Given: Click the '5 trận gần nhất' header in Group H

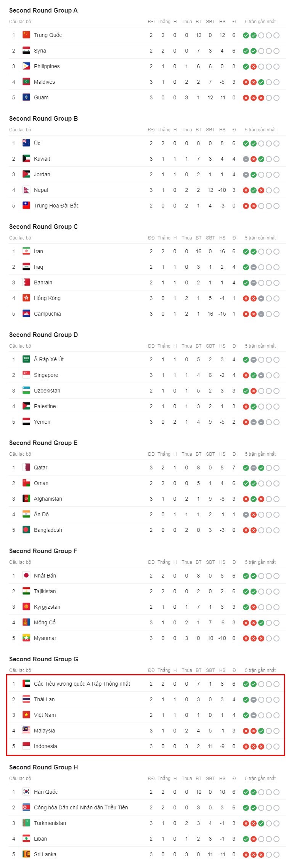Looking at the screenshot, I should click(x=260, y=779).
